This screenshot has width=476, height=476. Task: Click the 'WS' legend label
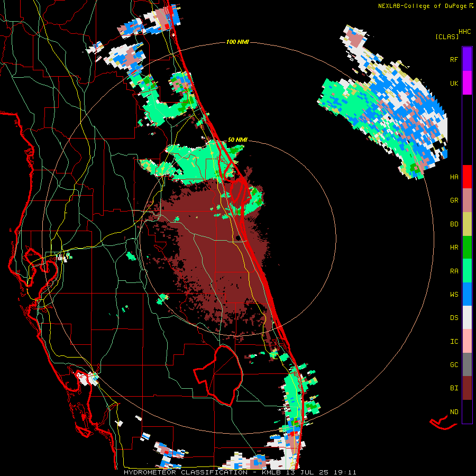(454, 294)
